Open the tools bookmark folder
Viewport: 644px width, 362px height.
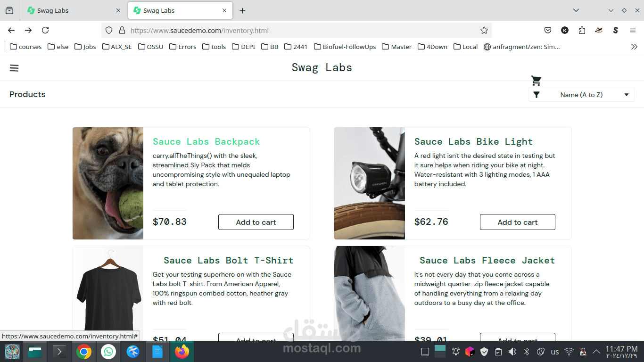click(214, 47)
